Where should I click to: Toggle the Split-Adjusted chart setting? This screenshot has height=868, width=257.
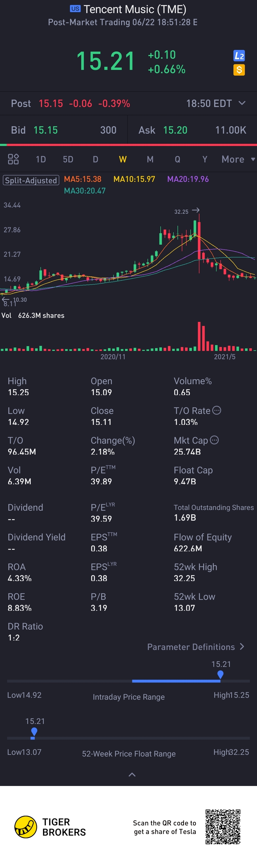[31, 180]
